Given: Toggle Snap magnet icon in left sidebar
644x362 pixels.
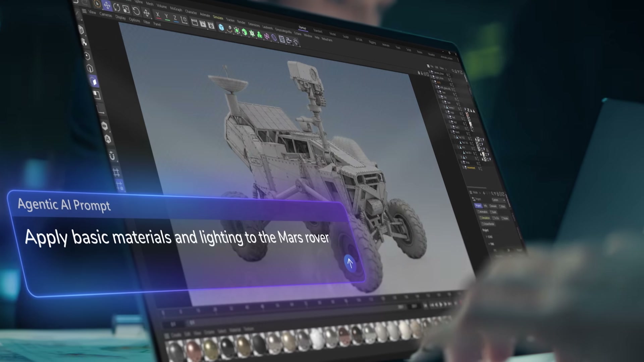Looking at the screenshot, I should point(112,156).
